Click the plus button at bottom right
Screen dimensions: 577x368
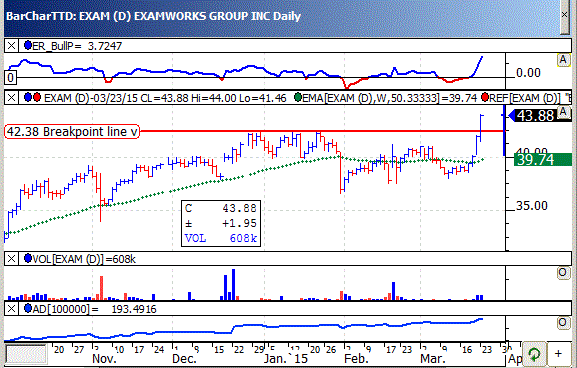[x=558, y=354]
